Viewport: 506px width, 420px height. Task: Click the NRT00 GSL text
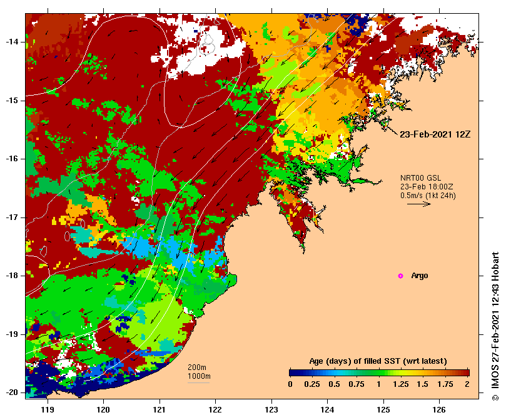[x=420, y=178]
